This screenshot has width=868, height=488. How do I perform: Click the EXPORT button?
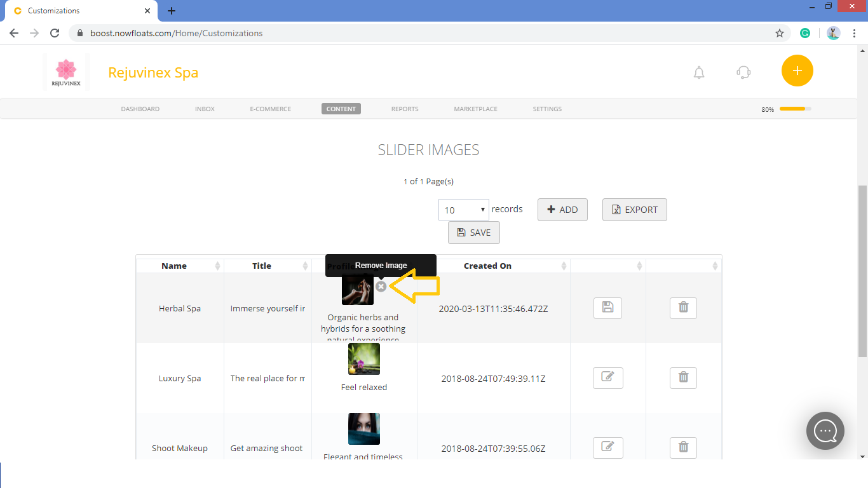(635, 210)
